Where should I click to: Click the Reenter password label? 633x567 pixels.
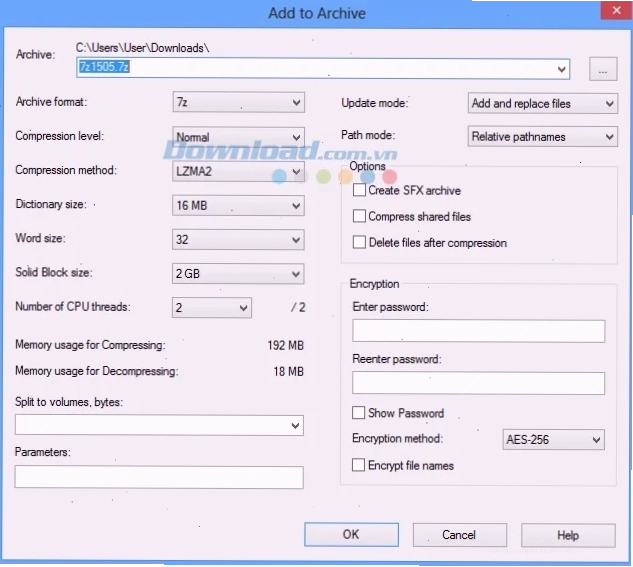click(x=396, y=359)
